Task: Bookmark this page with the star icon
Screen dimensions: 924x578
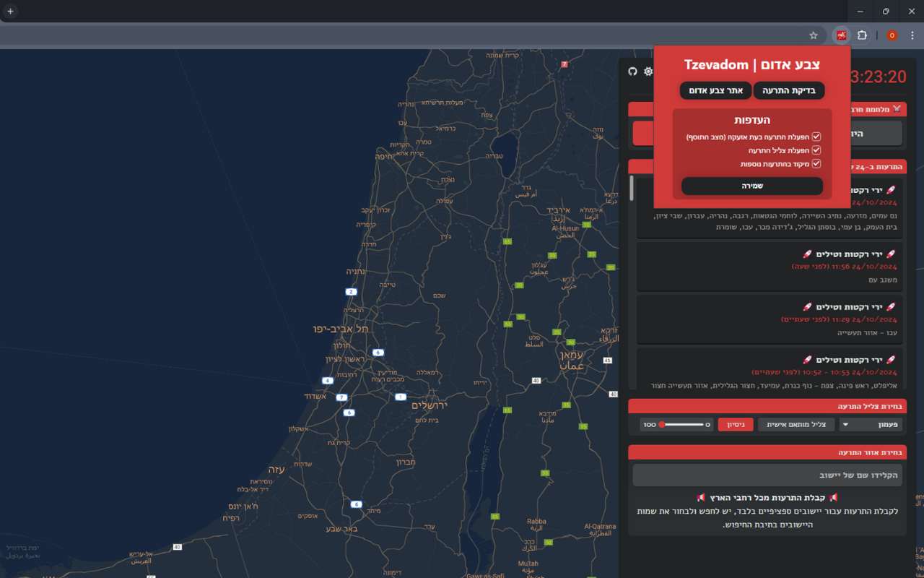Action: 814,35
